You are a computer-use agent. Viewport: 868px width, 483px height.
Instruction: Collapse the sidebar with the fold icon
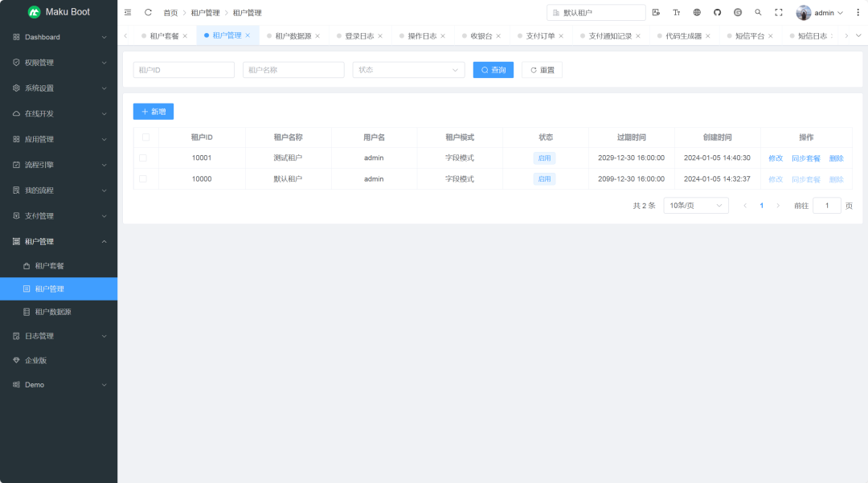(128, 12)
